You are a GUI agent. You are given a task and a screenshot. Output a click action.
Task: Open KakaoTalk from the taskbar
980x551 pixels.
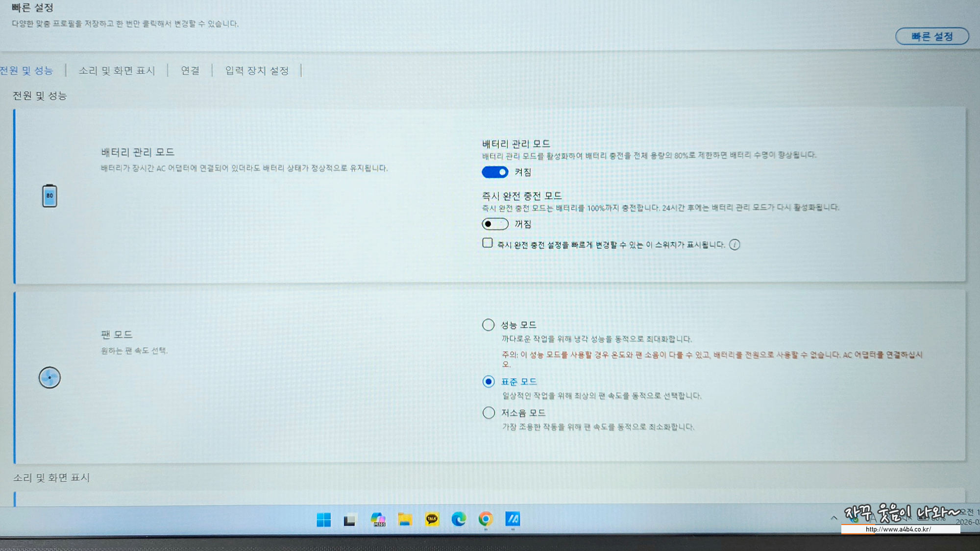432,519
